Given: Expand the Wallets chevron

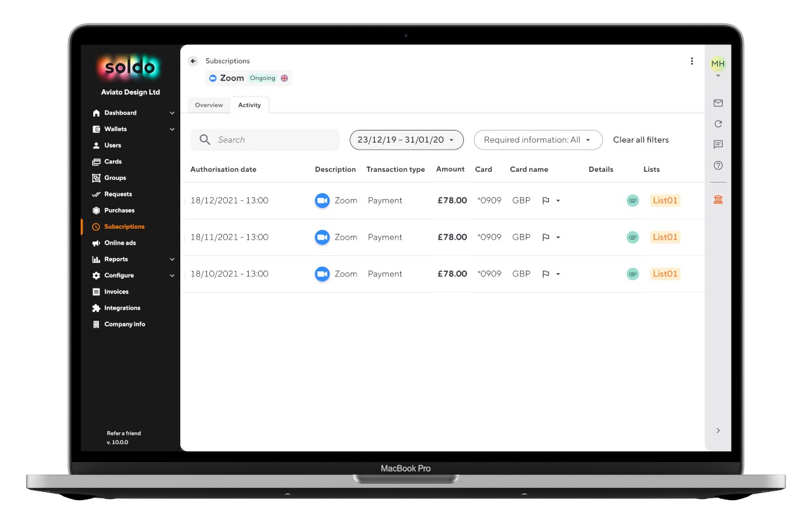Looking at the screenshot, I should coord(172,129).
